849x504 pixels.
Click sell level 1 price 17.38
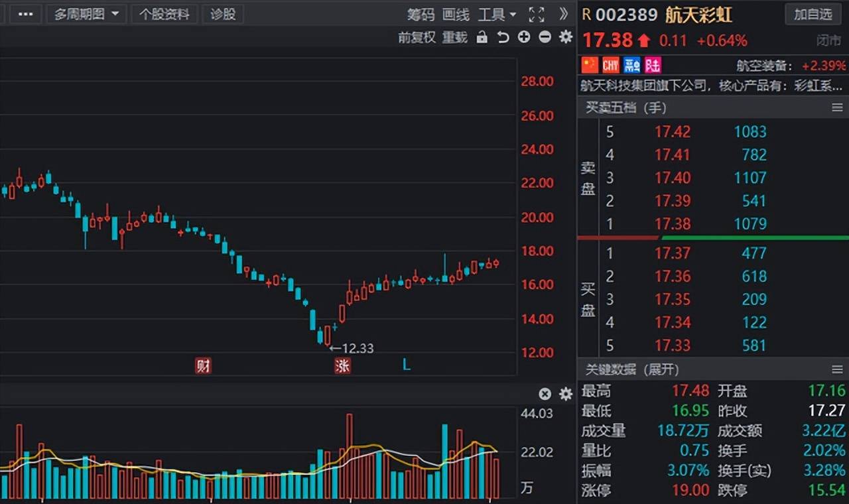(673, 224)
